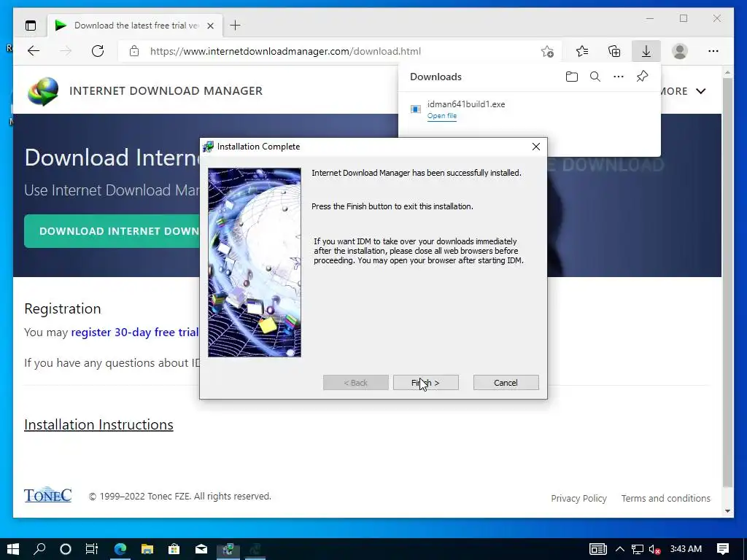Refresh the current page
Viewport: 747px width, 560px height.
(98, 51)
